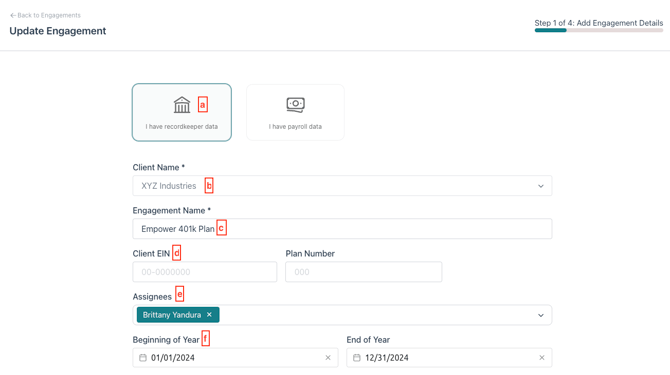
Task: Click the Plan Number input field
Action: (x=364, y=272)
